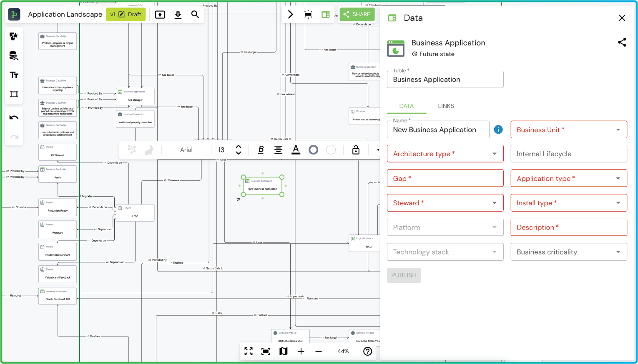The image size is (638, 364).
Task: Switch to the LINKS tab
Action: 446,106
